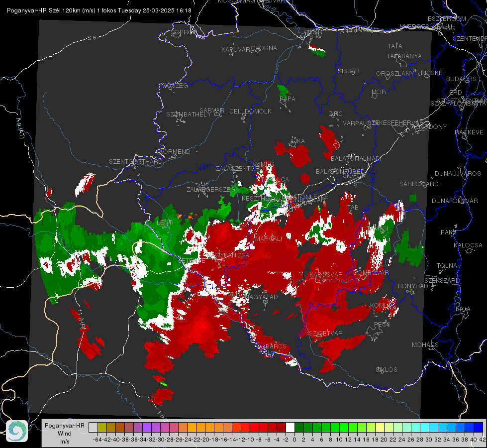Image resolution: width=487 pixels, height=448 pixels.
Task: Click the DUNAUJVAROS city label
Action: tap(458, 174)
